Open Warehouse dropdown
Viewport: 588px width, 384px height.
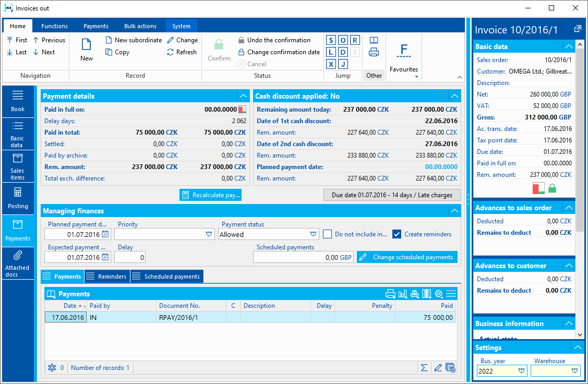tap(574, 371)
